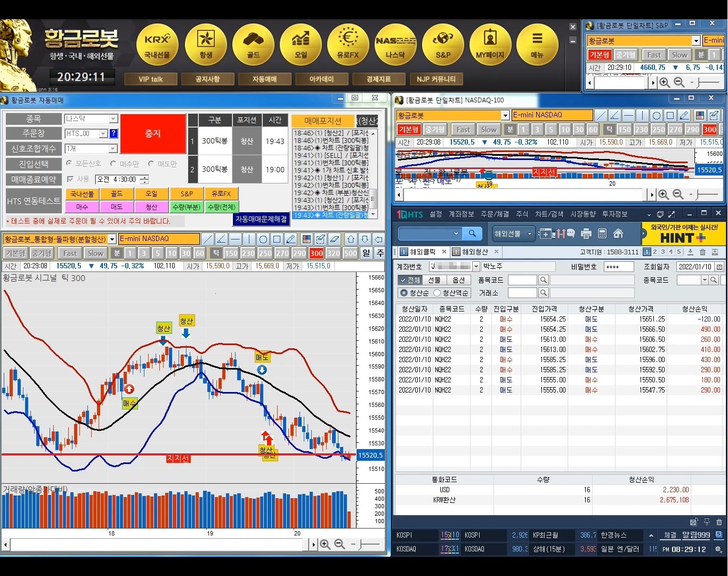Toggle the 옵션 filter button
728x576 pixels.
coord(458,280)
